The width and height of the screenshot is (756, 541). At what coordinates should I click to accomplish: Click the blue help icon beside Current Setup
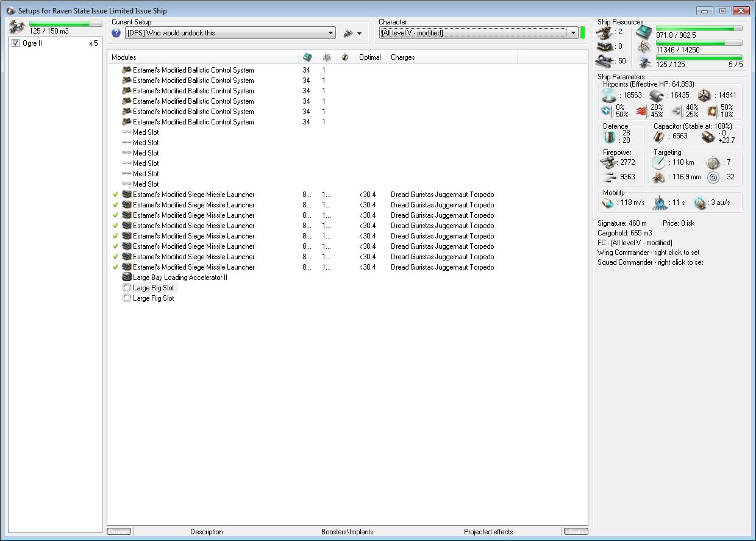116,33
